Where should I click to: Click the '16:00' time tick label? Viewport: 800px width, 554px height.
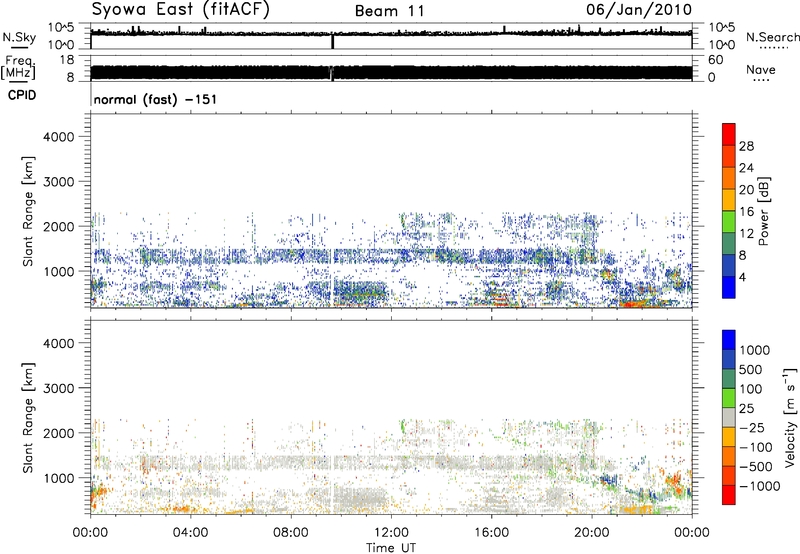(x=491, y=533)
